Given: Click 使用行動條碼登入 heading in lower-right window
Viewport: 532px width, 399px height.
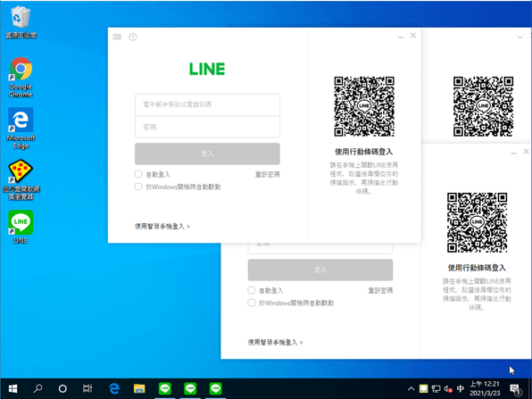Looking at the screenshot, I should click(x=477, y=268).
